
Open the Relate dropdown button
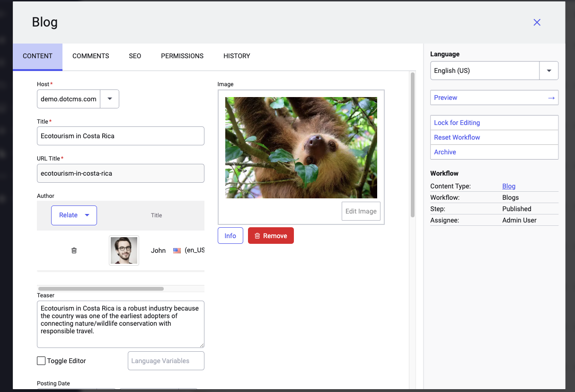click(x=74, y=215)
